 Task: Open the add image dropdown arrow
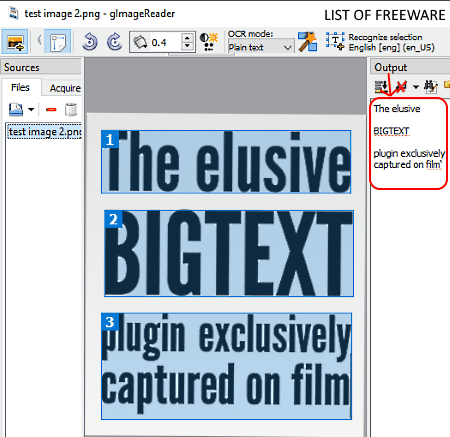(x=31, y=109)
